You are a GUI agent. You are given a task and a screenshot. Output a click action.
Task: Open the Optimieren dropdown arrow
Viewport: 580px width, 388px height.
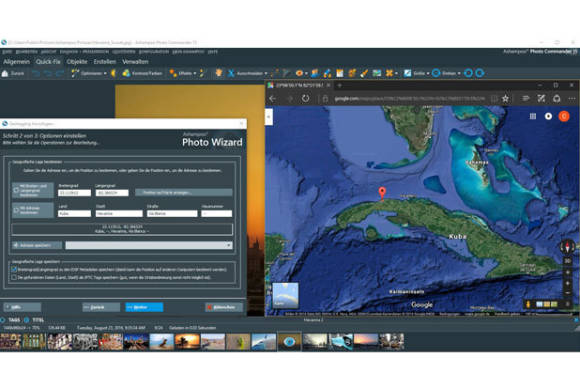pos(105,74)
